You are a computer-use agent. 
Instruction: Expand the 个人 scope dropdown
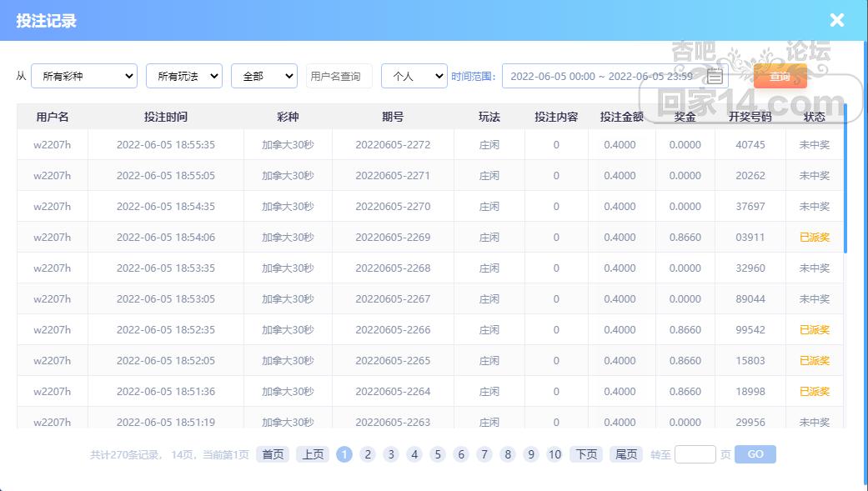point(414,76)
